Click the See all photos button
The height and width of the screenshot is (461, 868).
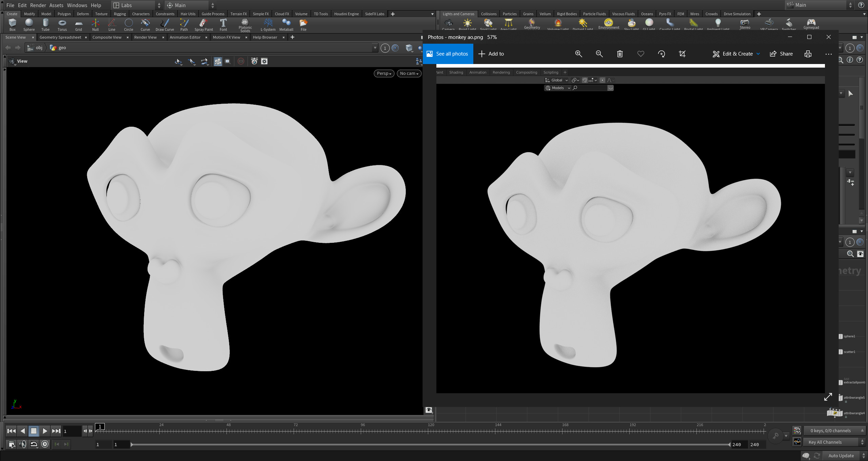pos(448,54)
